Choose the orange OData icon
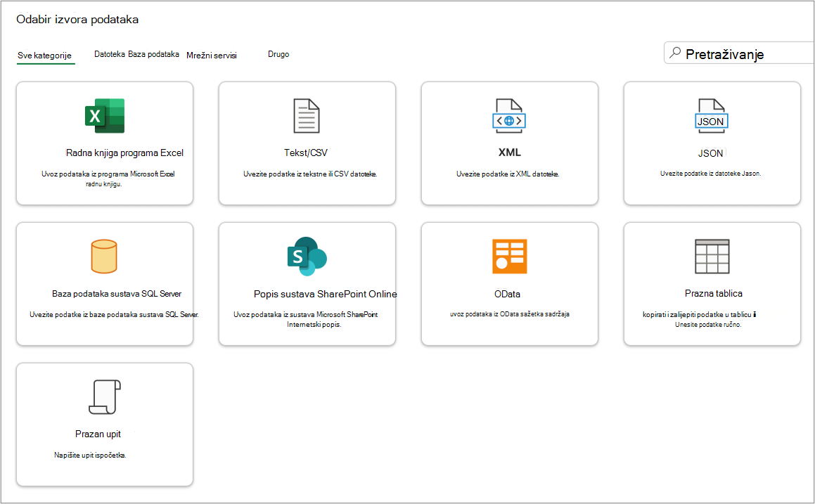815x504 pixels. click(x=509, y=256)
